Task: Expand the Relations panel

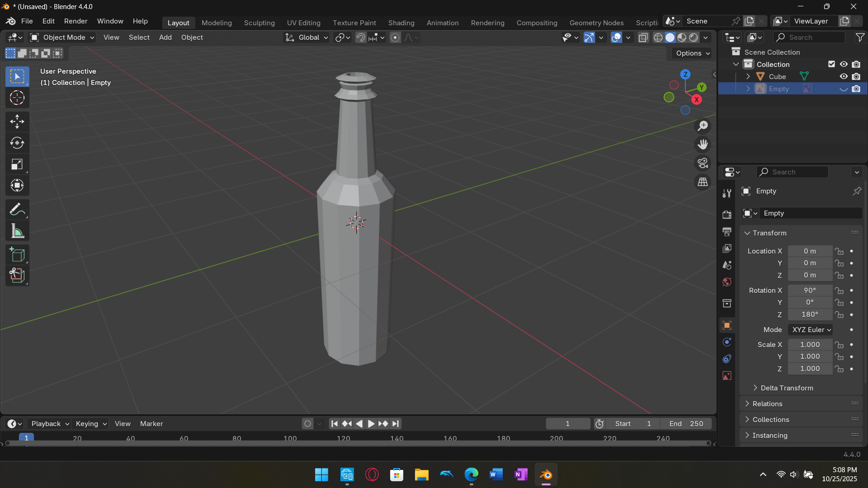Action: point(801,404)
